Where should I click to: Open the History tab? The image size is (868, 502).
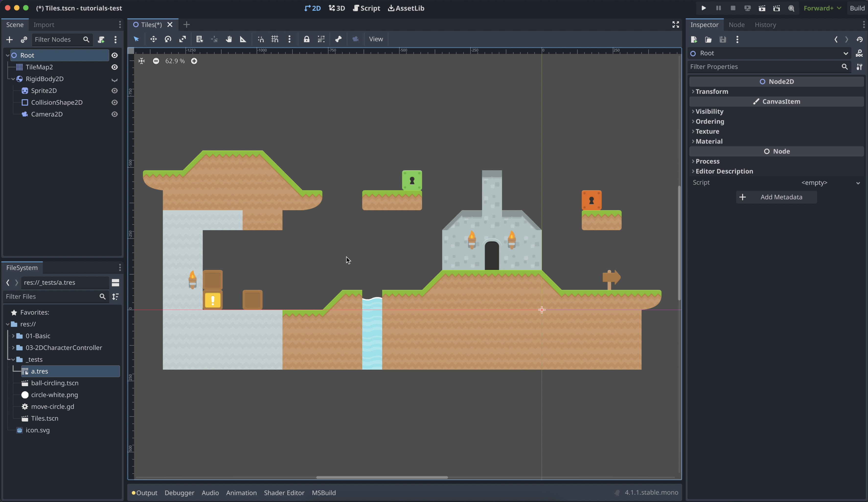765,24
